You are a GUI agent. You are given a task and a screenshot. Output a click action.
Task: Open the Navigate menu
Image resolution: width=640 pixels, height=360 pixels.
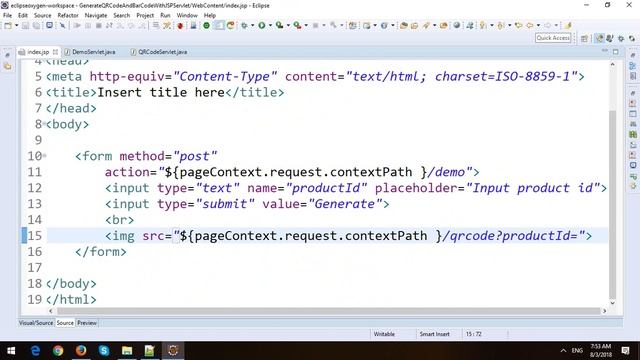click(96, 16)
